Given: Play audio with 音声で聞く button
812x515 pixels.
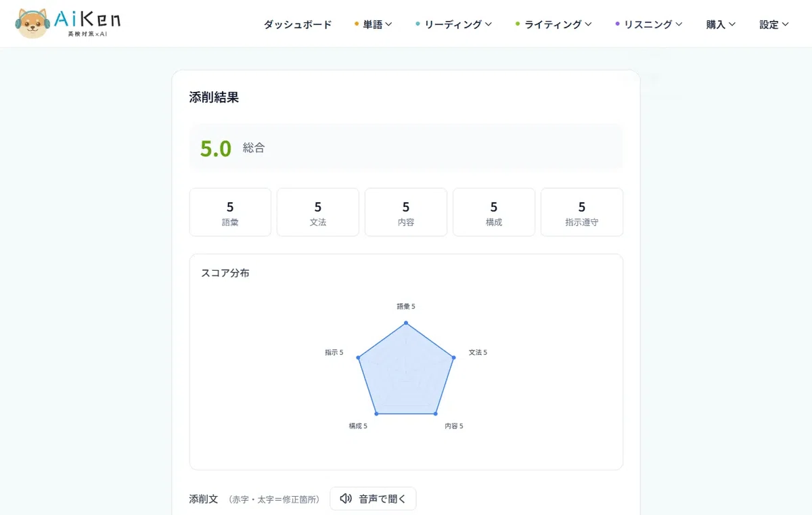Looking at the screenshot, I should [x=373, y=499].
